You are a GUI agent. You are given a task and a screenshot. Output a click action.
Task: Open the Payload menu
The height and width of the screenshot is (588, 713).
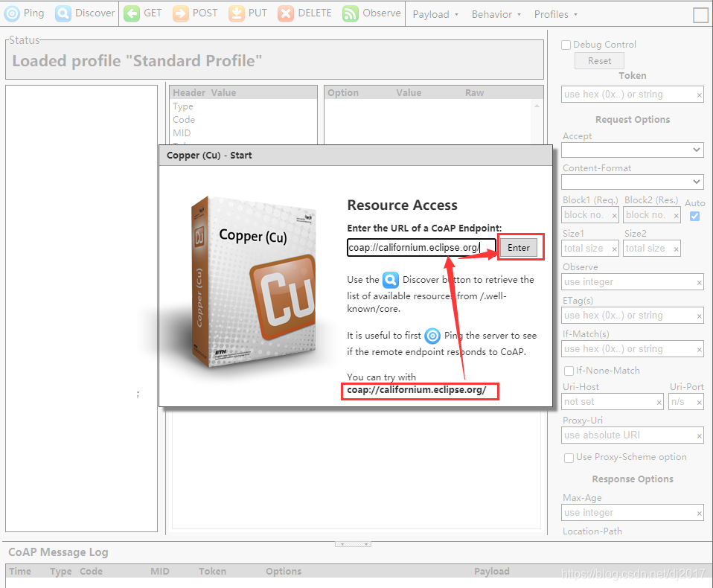coord(435,15)
